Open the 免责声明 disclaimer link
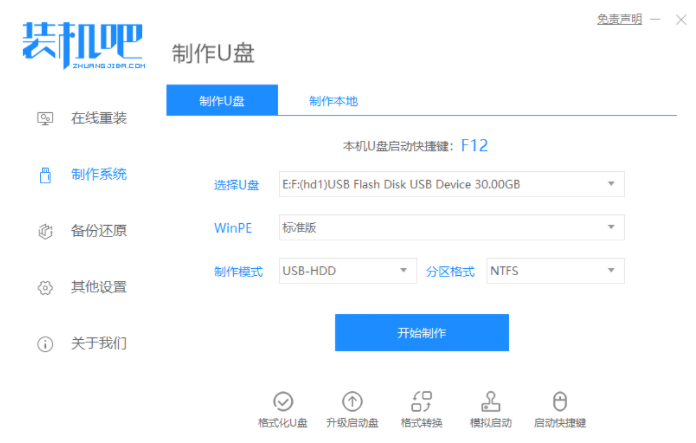The width and height of the screenshot is (696, 443). click(619, 19)
